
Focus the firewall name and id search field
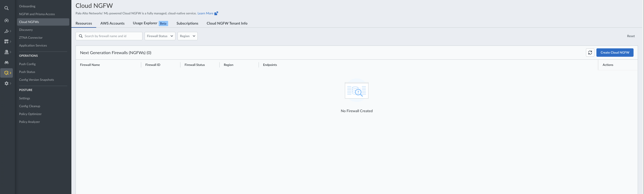point(109,36)
